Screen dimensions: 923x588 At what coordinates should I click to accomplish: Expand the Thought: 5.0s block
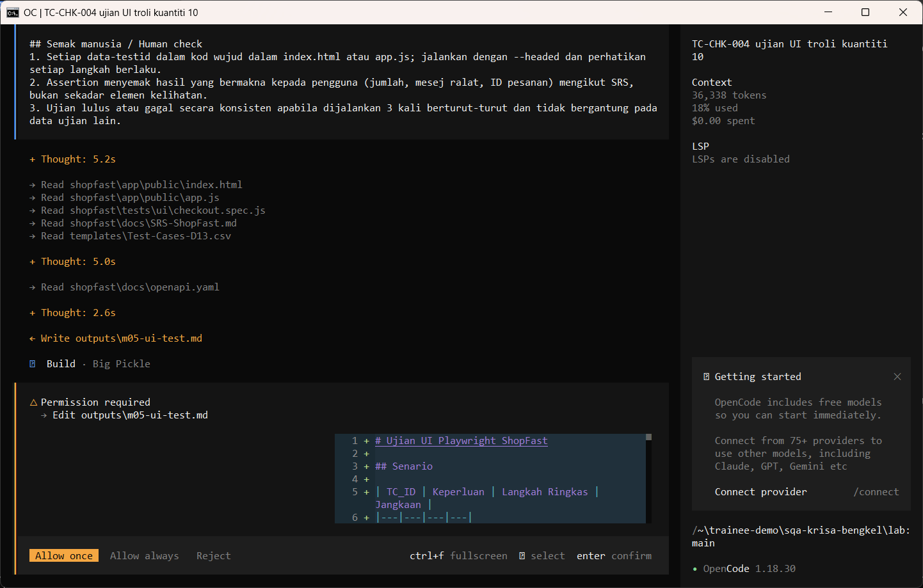pyautogui.click(x=72, y=262)
